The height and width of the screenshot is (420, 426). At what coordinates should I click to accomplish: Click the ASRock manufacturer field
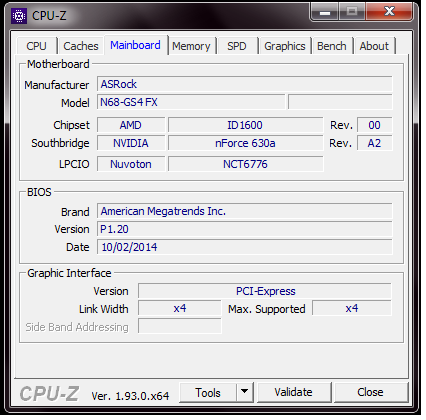pos(245,84)
